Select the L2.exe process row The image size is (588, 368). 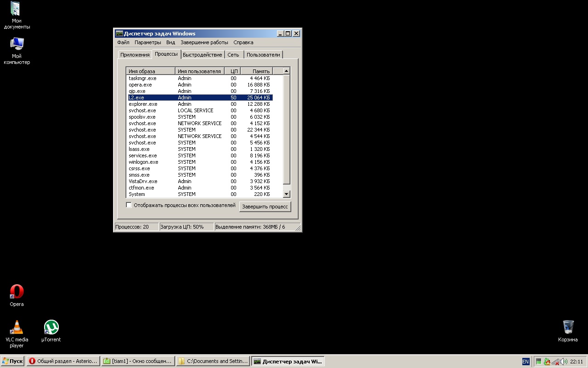[199, 98]
